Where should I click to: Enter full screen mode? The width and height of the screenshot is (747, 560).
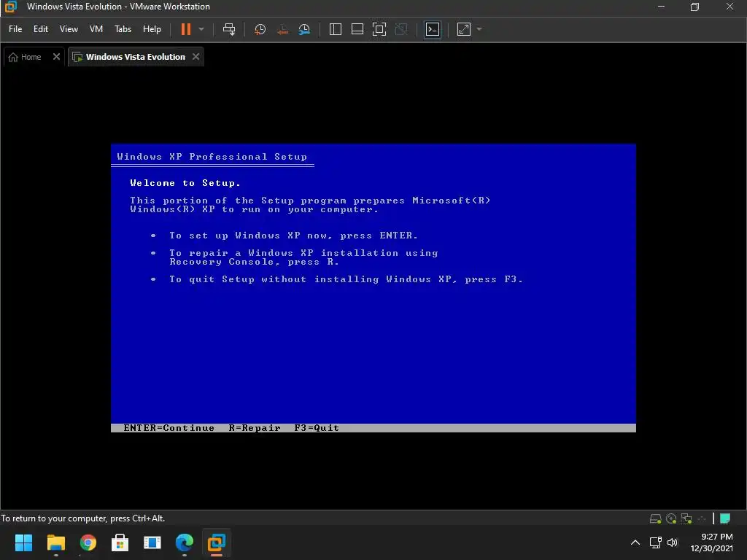click(379, 29)
